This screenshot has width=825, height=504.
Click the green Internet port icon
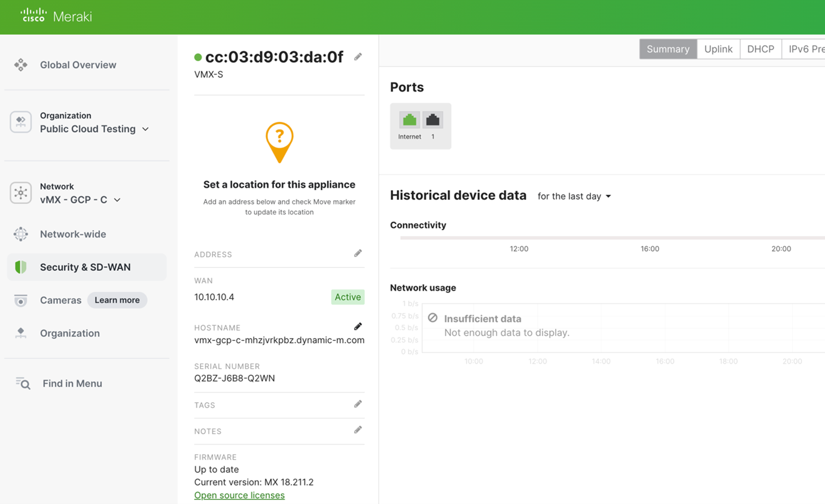(410, 120)
